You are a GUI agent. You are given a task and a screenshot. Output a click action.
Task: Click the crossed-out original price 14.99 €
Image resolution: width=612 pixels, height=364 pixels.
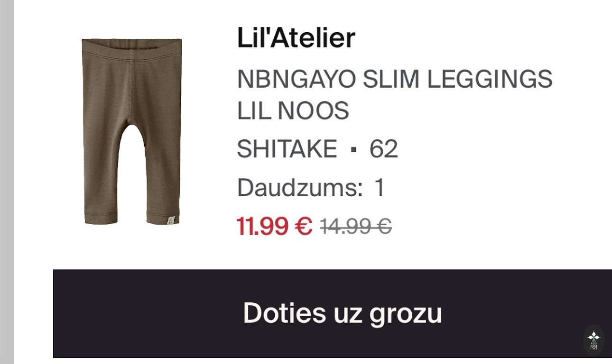click(x=356, y=226)
